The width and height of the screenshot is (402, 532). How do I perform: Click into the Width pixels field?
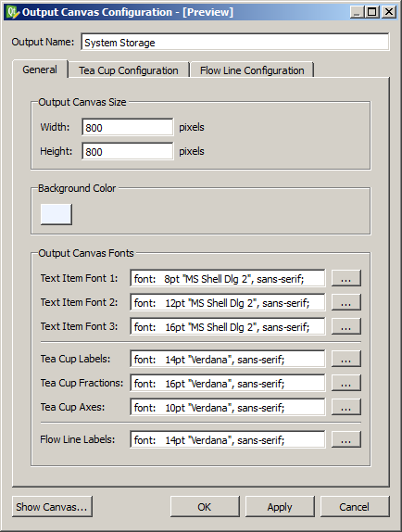tap(128, 127)
